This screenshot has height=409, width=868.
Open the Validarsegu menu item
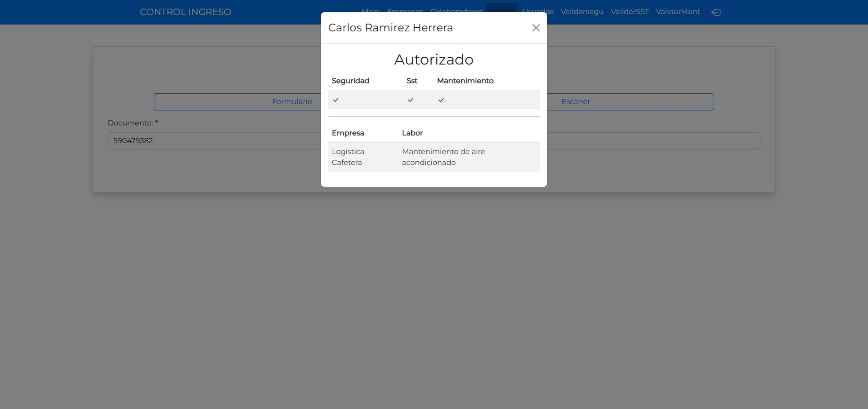582,12
